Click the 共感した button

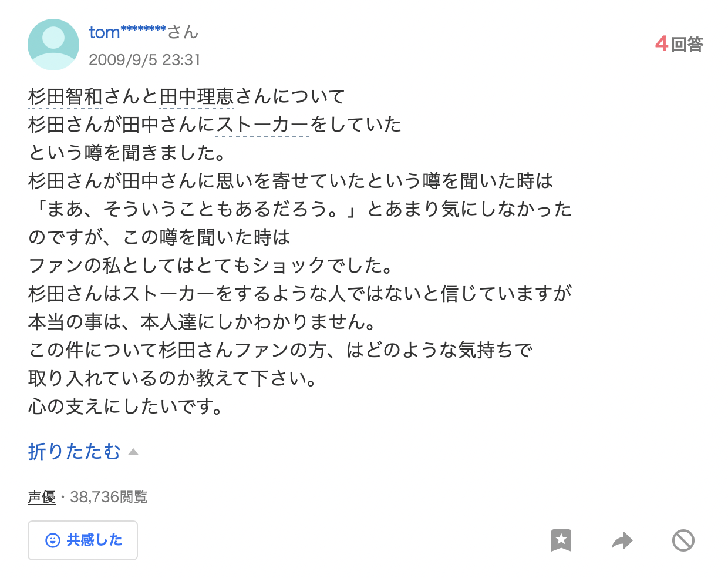point(83,540)
